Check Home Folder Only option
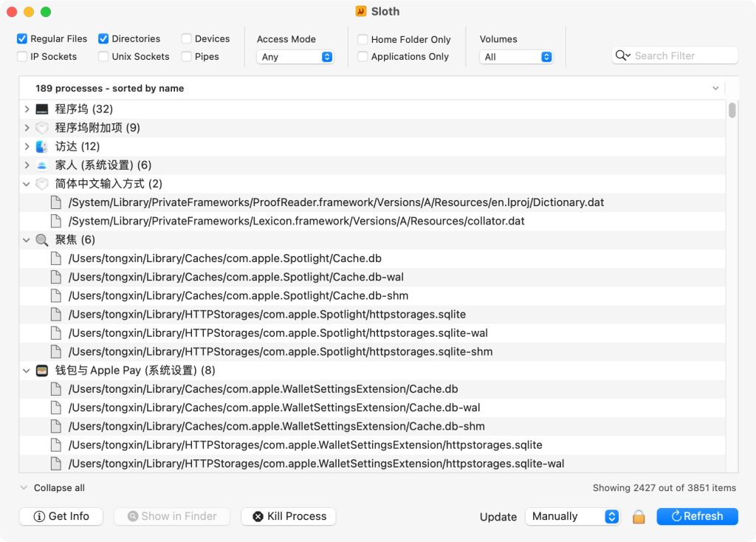 [362, 39]
